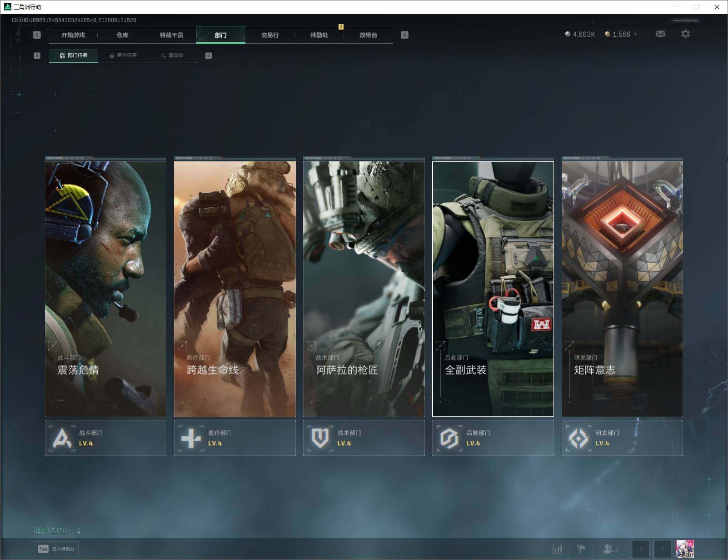Switch to the 特勤处 tab
The height and width of the screenshot is (560, 728).
coord(319,35)
